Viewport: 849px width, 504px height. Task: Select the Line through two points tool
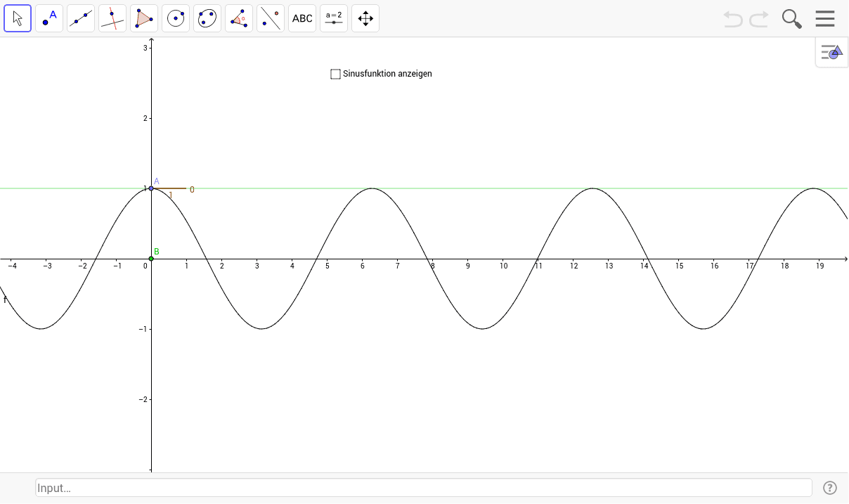tap(81, 18)
